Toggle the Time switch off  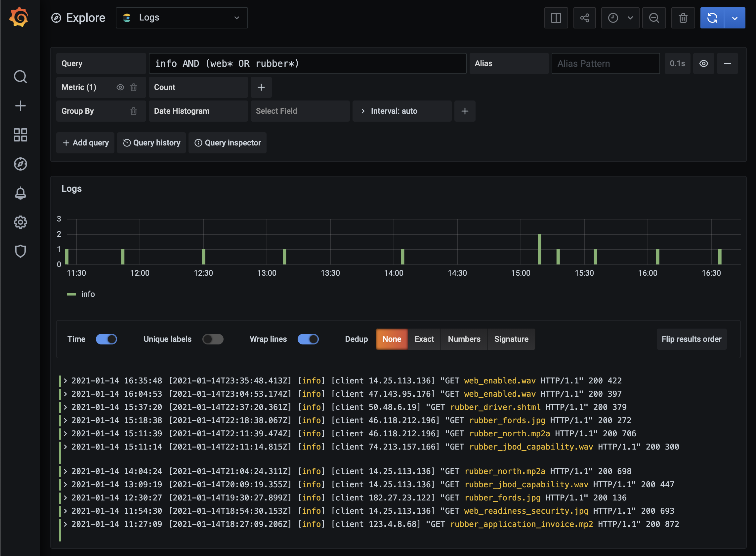(106, 339)
